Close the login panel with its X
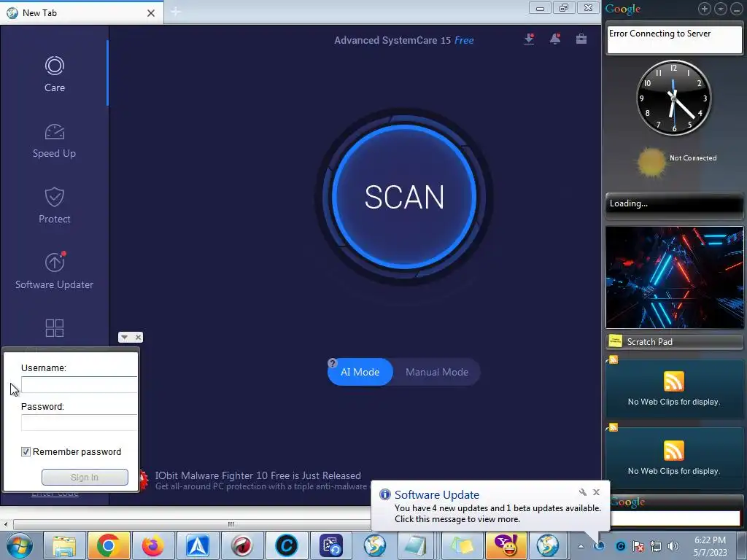The height and width of the screenshot is (560, 747). 138,337
